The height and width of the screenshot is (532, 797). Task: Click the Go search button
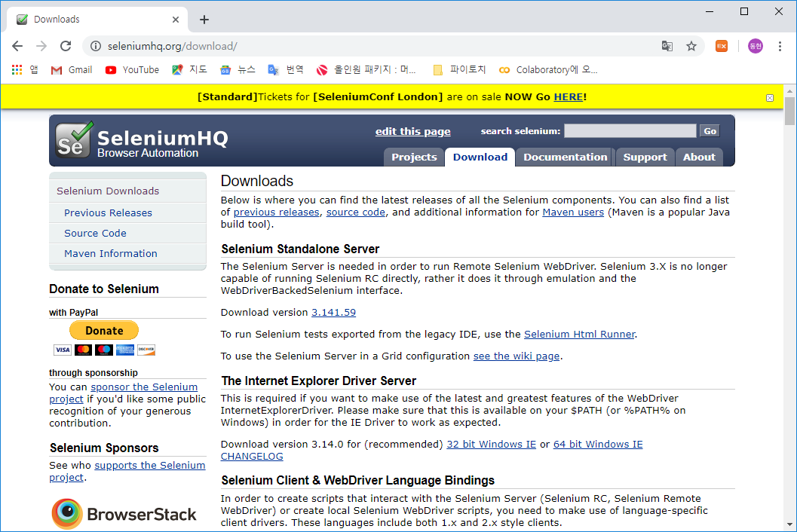pos(710,131)
